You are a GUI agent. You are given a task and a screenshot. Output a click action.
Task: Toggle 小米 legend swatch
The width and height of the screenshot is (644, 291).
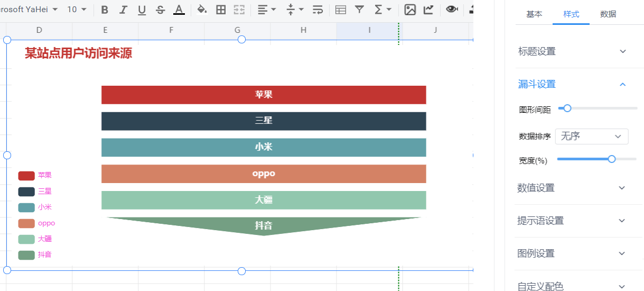[26, 207]
